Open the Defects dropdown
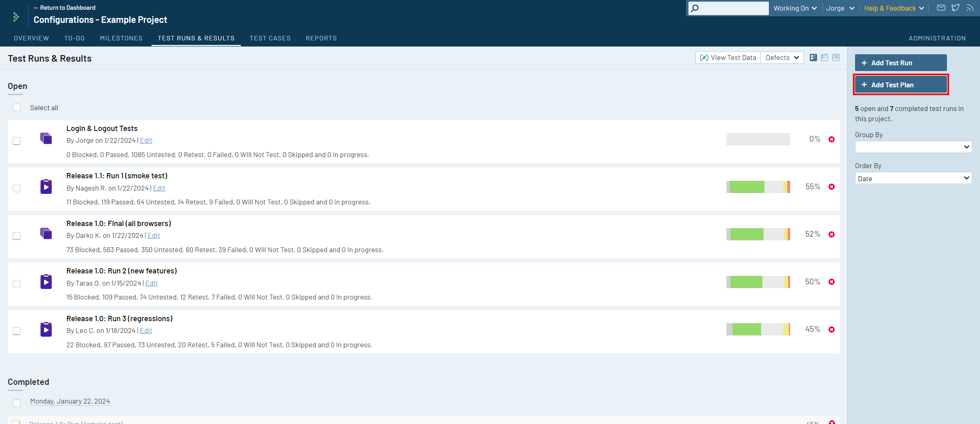This screenshot has height=424, width=980. point(782,58)
